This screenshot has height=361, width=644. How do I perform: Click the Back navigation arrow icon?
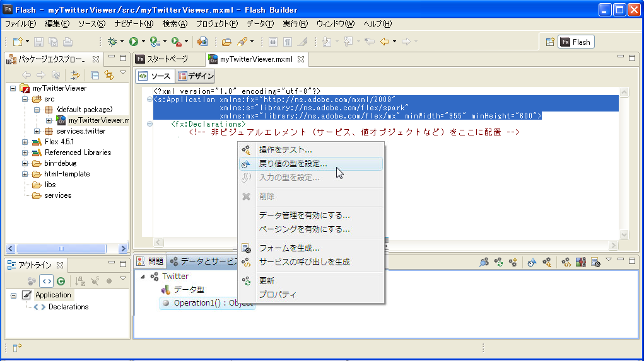point(384,42)
